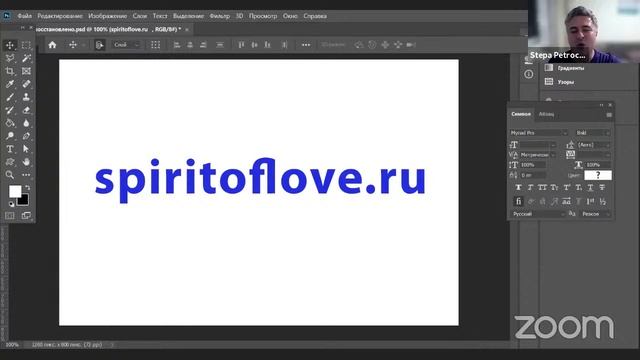Viewport: 640px width, 360px height.
Task: Toggle Small Caps in Character panel
Action: point(554,187)
